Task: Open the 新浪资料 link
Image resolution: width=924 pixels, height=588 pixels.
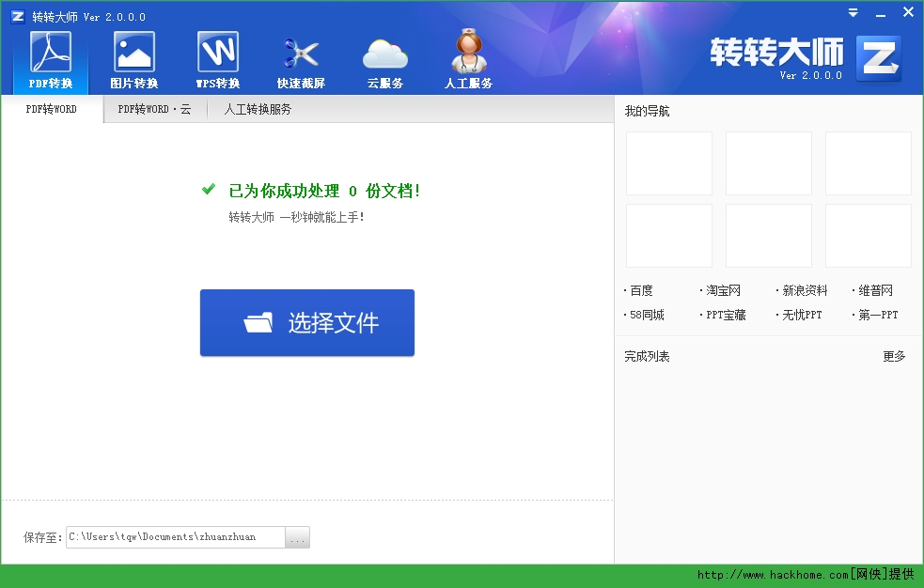Action: click(805, 290)
